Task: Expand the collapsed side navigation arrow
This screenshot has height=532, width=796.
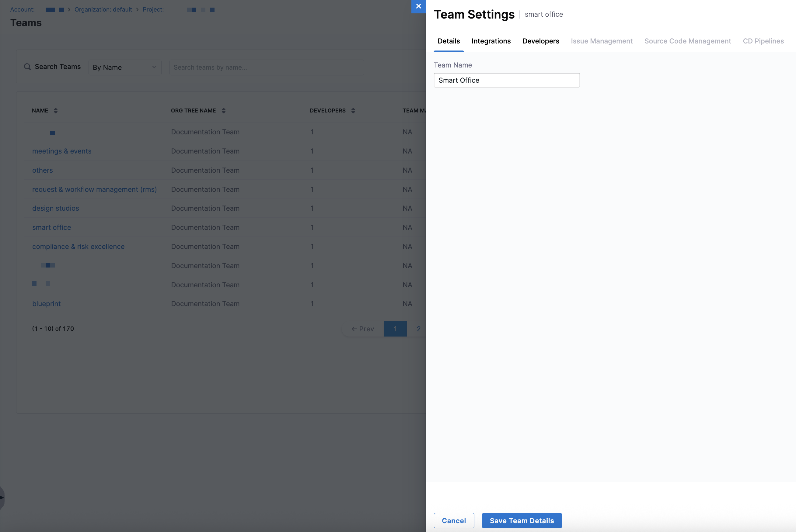Action: pos(2,497)
